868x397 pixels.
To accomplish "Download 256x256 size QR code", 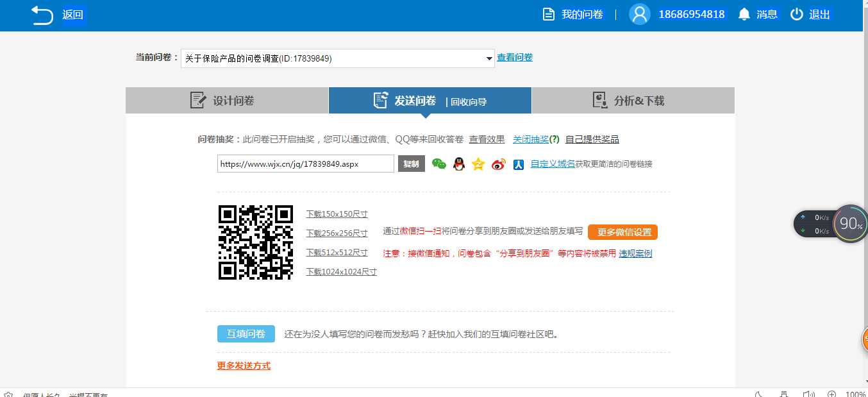I will click(337, 233).
